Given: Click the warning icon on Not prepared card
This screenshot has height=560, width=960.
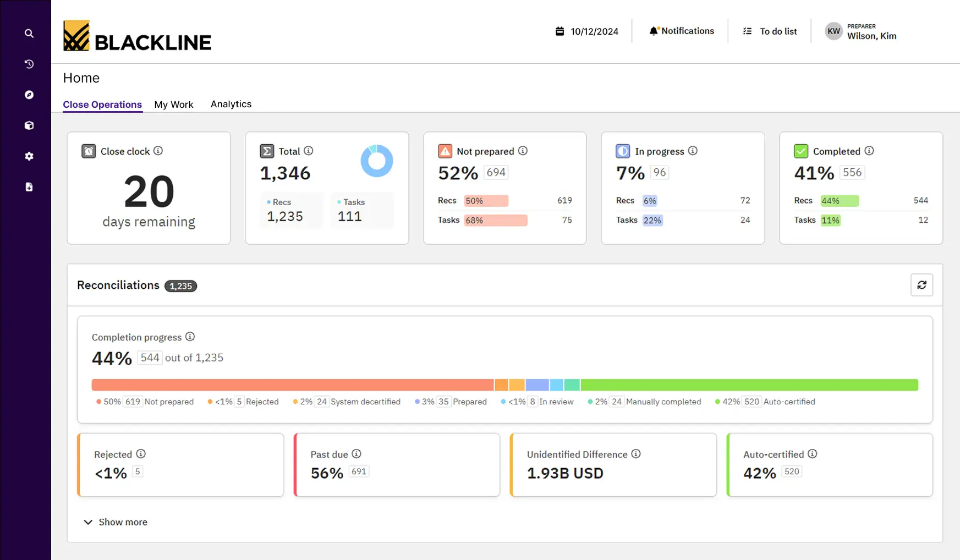Looking at the screenshot, I should tap(445, 151).
